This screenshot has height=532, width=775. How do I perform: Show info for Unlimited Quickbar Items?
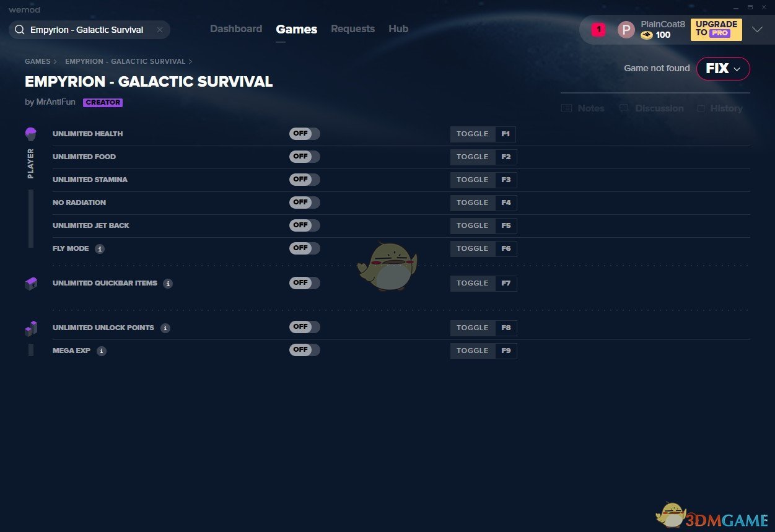pyautogui.click(x=168, y=284)
